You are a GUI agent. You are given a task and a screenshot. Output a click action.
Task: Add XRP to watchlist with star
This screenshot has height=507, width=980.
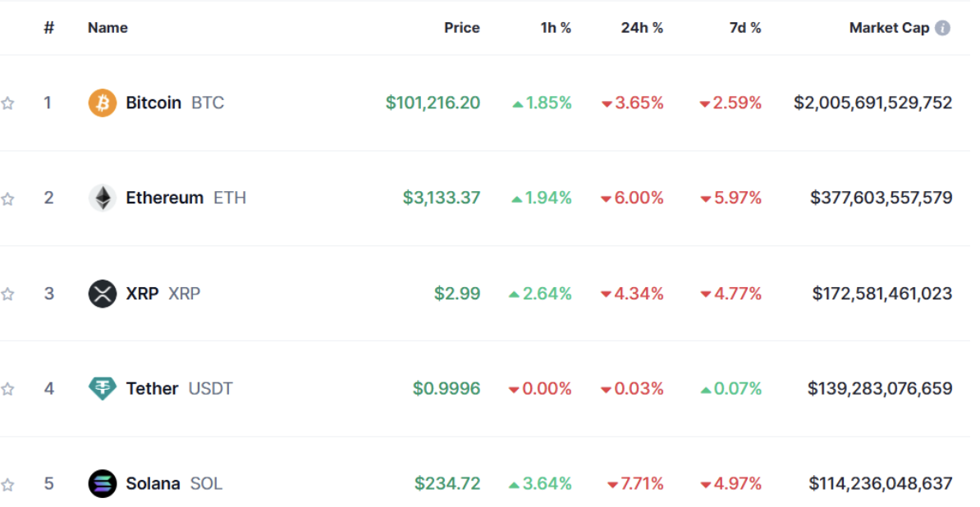point(8,294)
